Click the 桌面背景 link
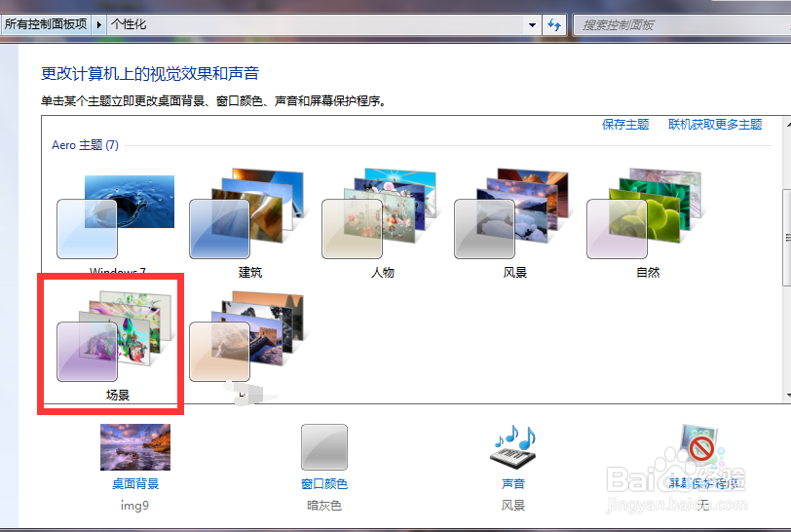The image size is (791, 532). (135, 483)
